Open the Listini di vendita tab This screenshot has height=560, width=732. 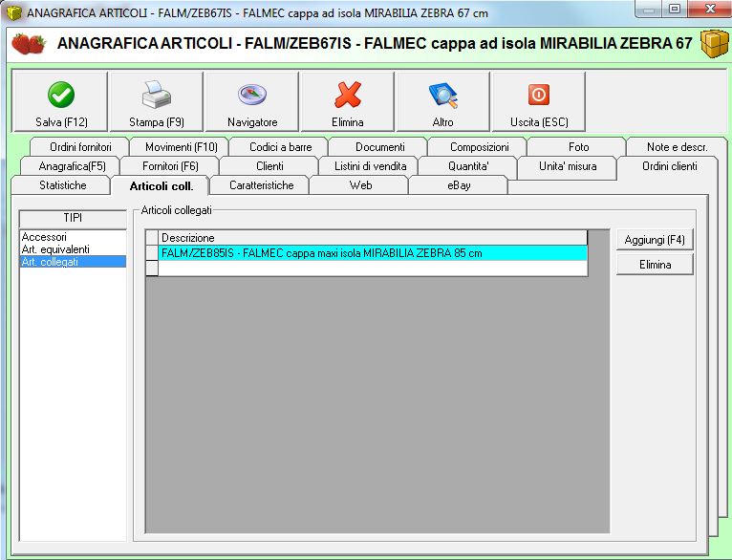click(x=370, y=166)
